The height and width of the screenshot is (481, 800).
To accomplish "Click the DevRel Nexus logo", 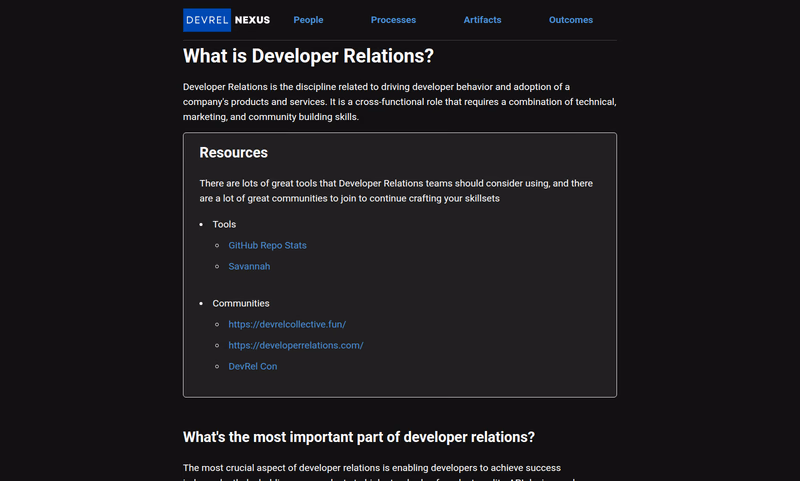I will [227, 20].
